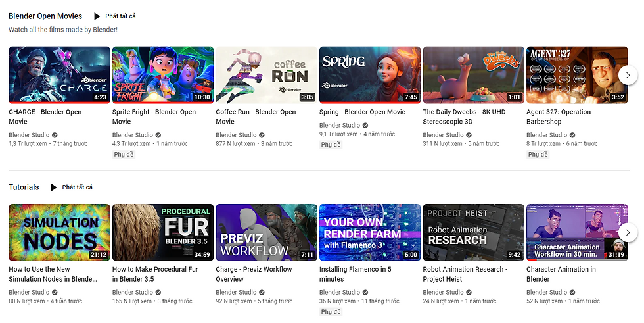Show next videos in Blender Open Movies row
The width and height of the screenshot is (644, 323).
(x=628, y=75)
